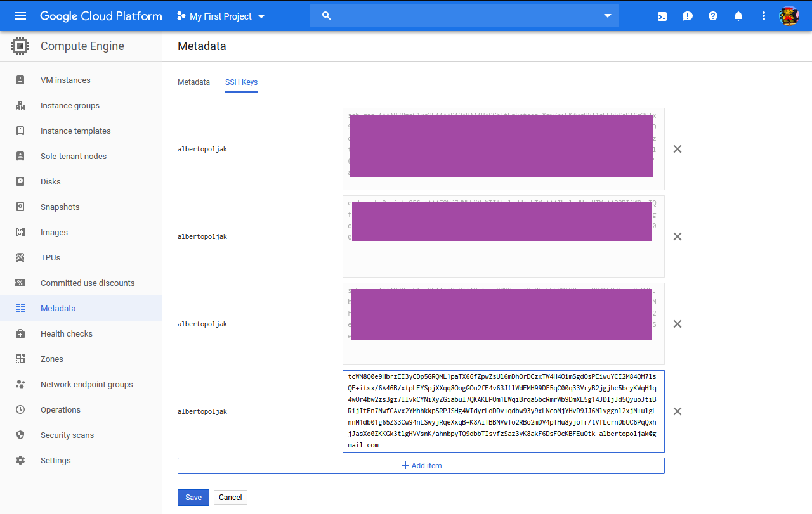The image size is (812, 514).
Task: Open the My First Project selector
Action: [x=221, y=16]
